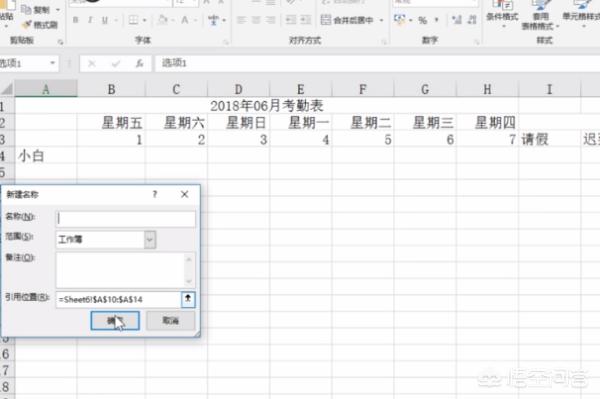Click the title cell 2018年06月考勤表

tap(267, 106)
